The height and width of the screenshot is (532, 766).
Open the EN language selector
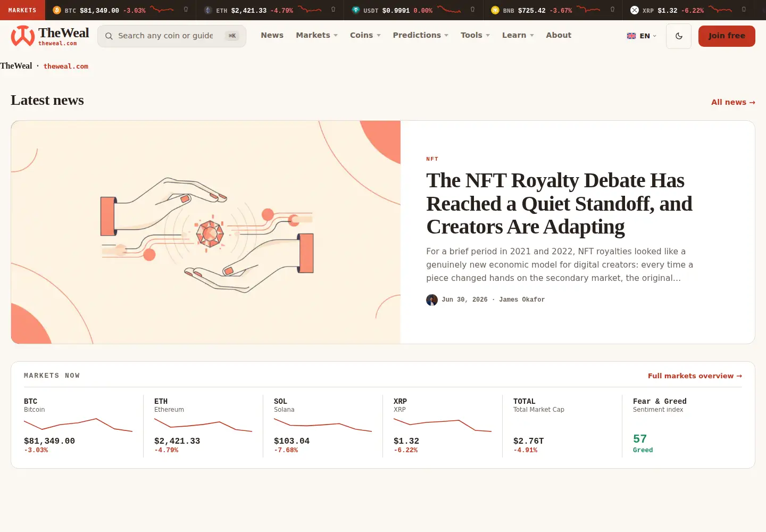coord(642,36)
